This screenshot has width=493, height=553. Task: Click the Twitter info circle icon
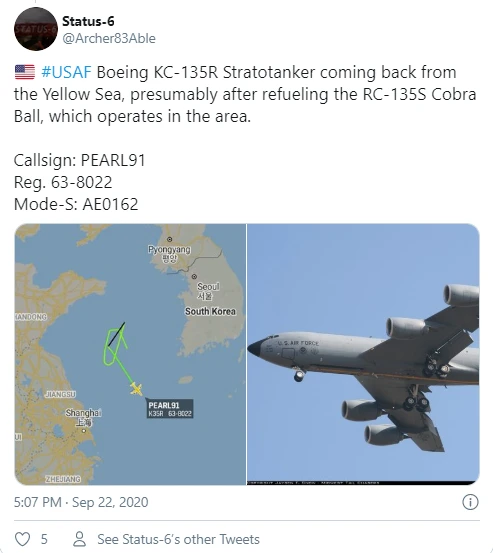[x=470, y=502]
